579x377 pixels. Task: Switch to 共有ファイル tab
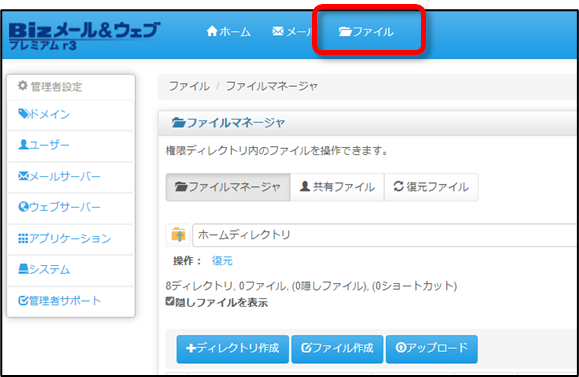point(337,187)
